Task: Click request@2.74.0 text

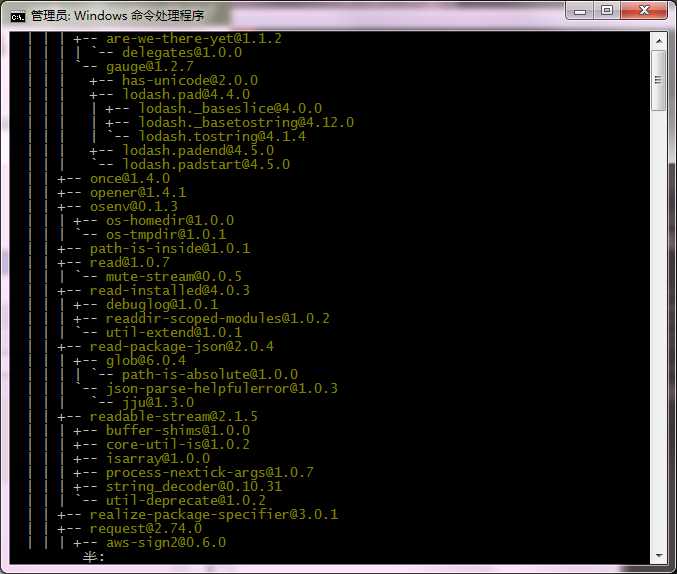Action: click(x=146, y=529)
